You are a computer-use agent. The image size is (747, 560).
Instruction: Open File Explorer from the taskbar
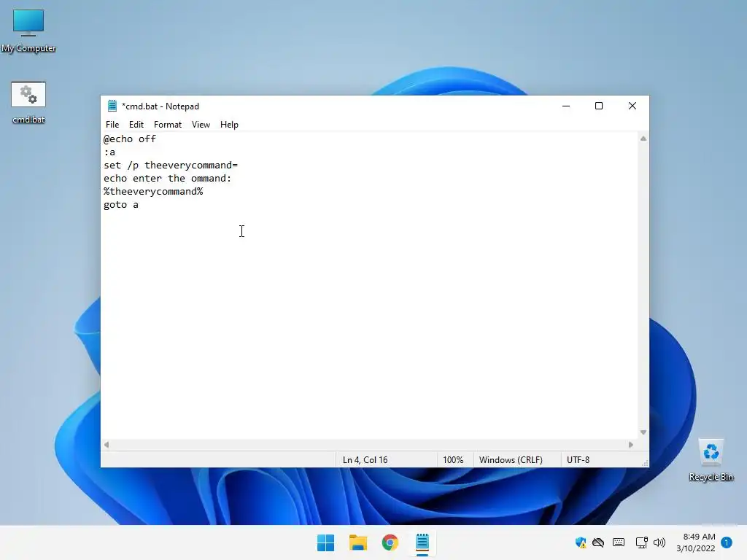coord(357,542)
